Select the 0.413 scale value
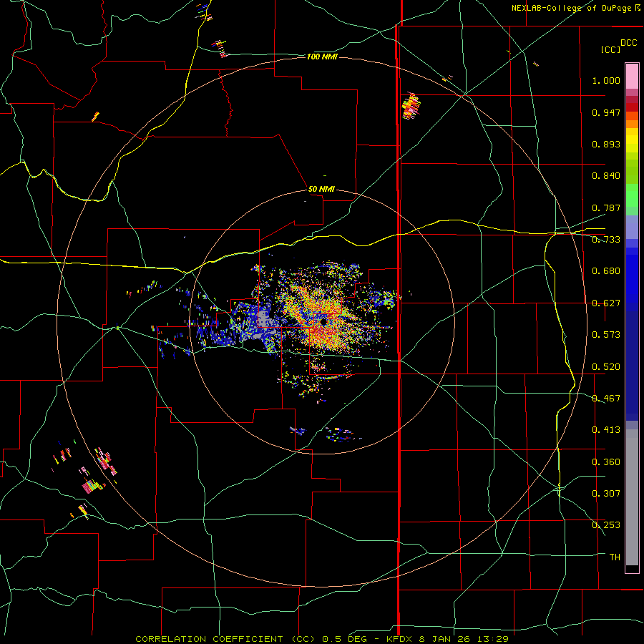 click(606, 430)
